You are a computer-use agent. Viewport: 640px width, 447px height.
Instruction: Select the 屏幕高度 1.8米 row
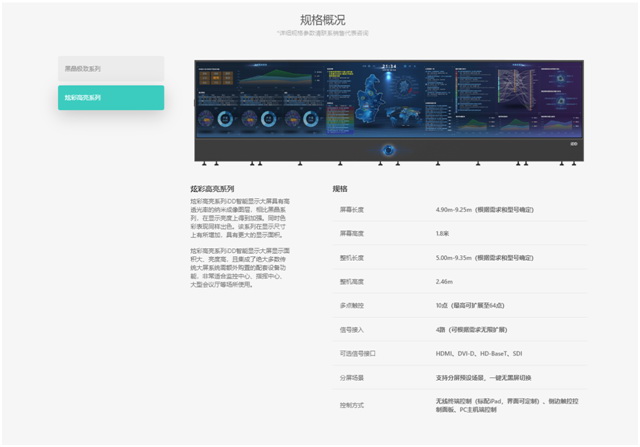(x=458, y=233)
